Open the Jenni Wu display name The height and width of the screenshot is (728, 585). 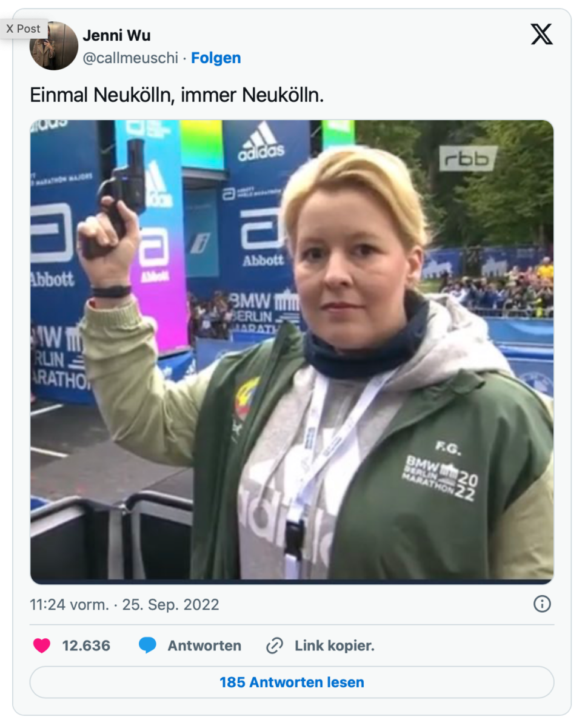116,36
